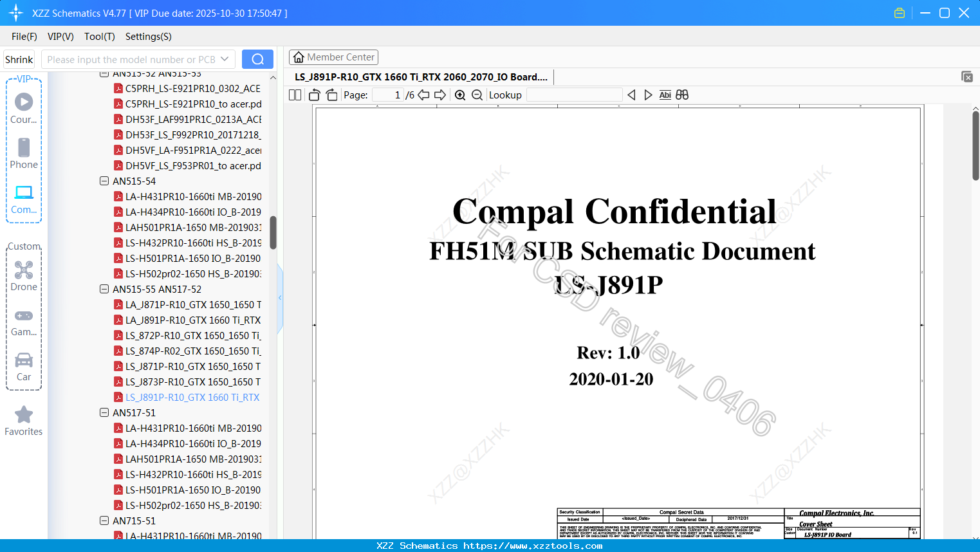Find previous lookup result triangle
Viewport: 980px width, 552px height.
point(632,95)
